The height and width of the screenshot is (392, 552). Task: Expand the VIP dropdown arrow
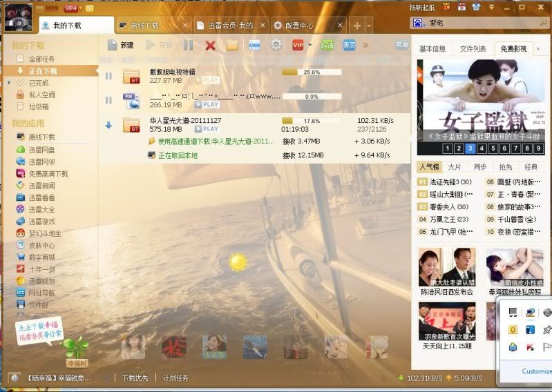click(x=310, y=45)
